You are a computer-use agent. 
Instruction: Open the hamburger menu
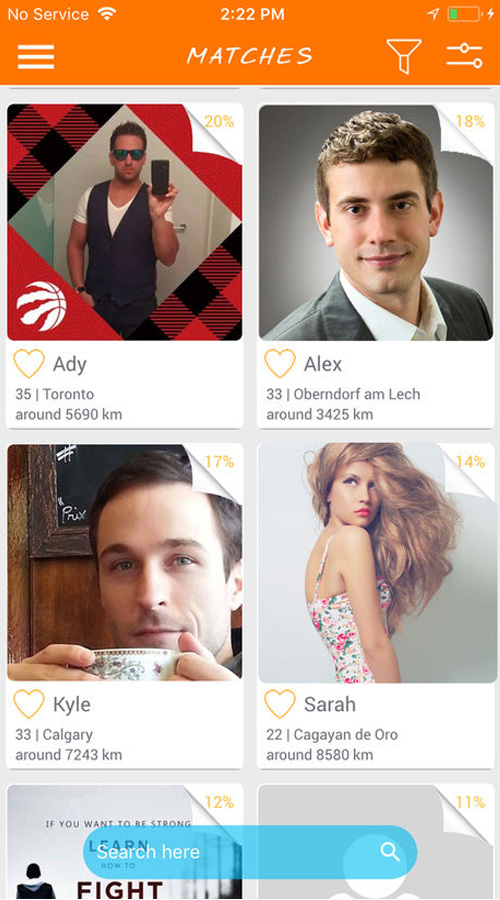(36, 56)
